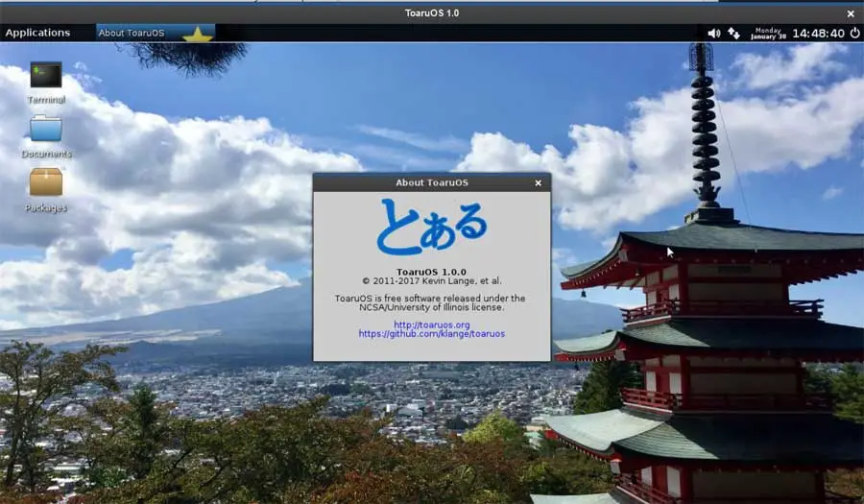The height and width of the screenshot is (504, 864).
Task: Click the network status icon
Action: click(x=733, y=33)
